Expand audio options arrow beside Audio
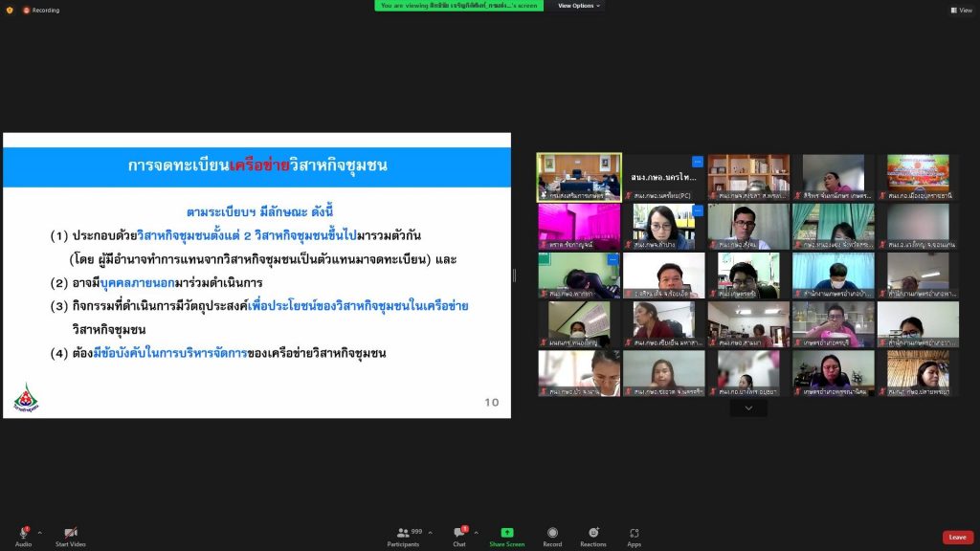 point(39,533)
